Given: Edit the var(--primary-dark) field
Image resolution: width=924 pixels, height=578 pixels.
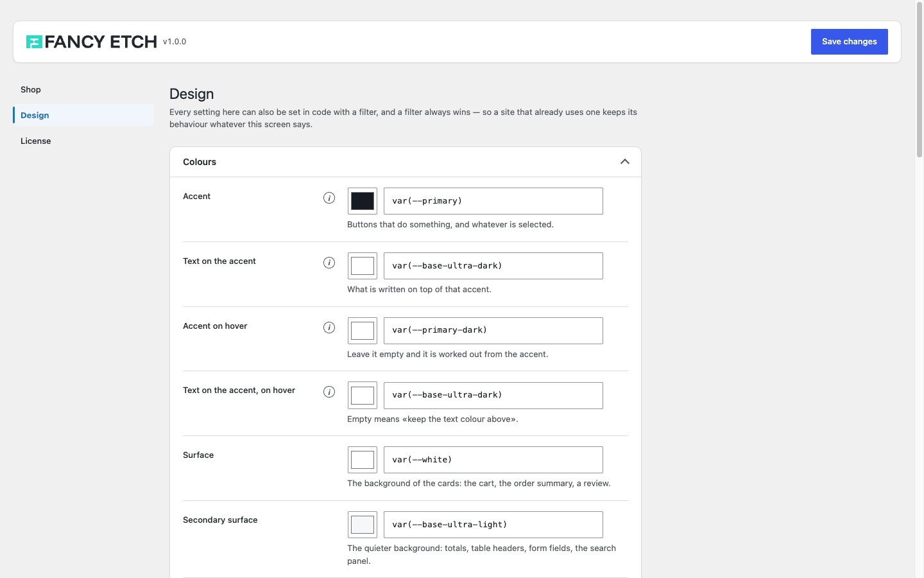Looking at the screenshot, I should point(493,331).
